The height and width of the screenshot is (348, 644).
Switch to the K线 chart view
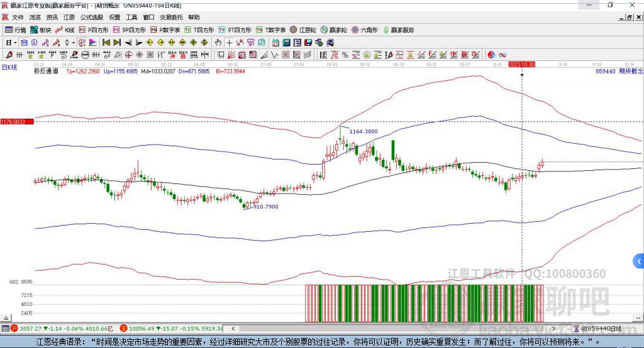(x=65, y=30)
